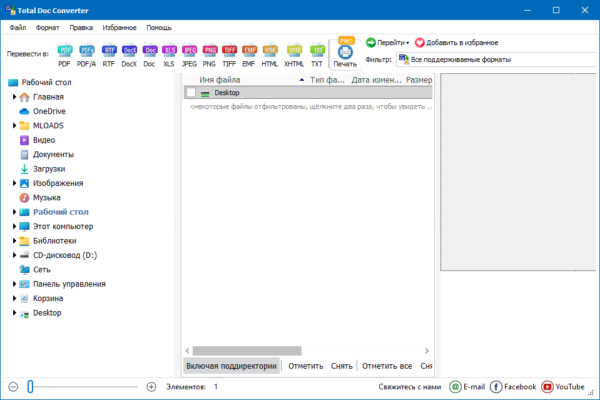Click the TIFF conversion icon
Screen dimensions: 600x400
click(x=229, y=50)
